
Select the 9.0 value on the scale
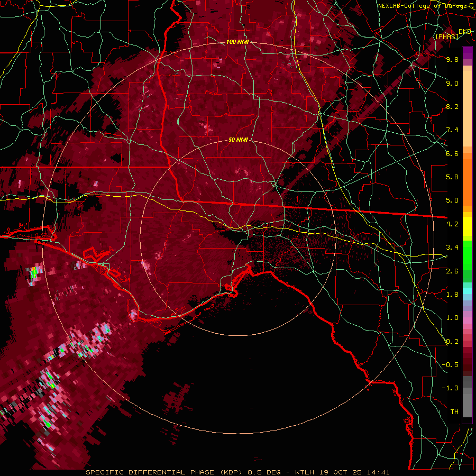[x=452, y=83]
